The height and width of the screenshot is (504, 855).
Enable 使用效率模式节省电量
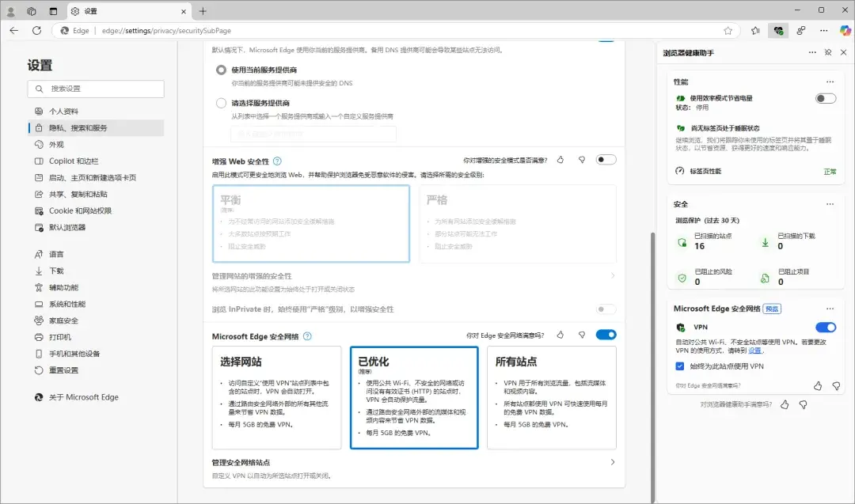(x=824, y=99)
